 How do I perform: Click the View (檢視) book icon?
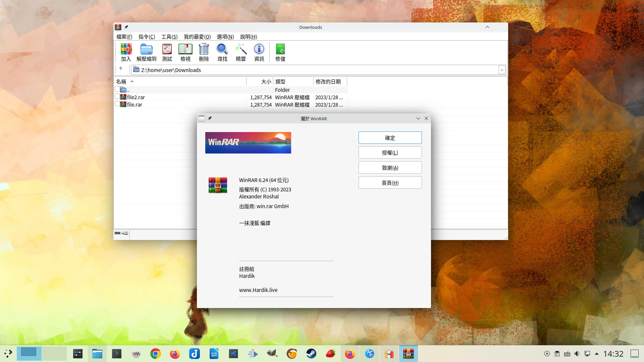(185, 52)
